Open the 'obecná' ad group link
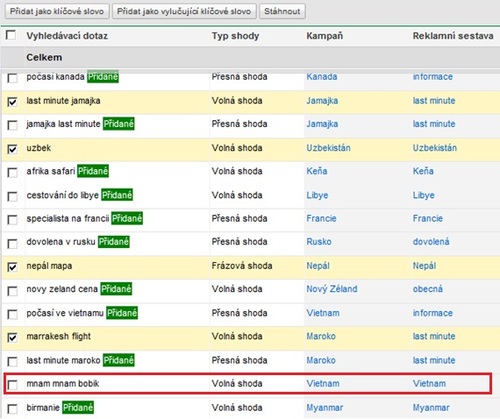The width and height of the screenshot is (500, 419). (428, 289)
